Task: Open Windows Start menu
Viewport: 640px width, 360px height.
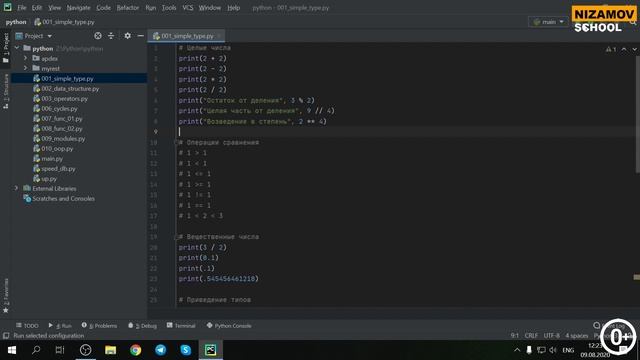Action: point(12,350)
